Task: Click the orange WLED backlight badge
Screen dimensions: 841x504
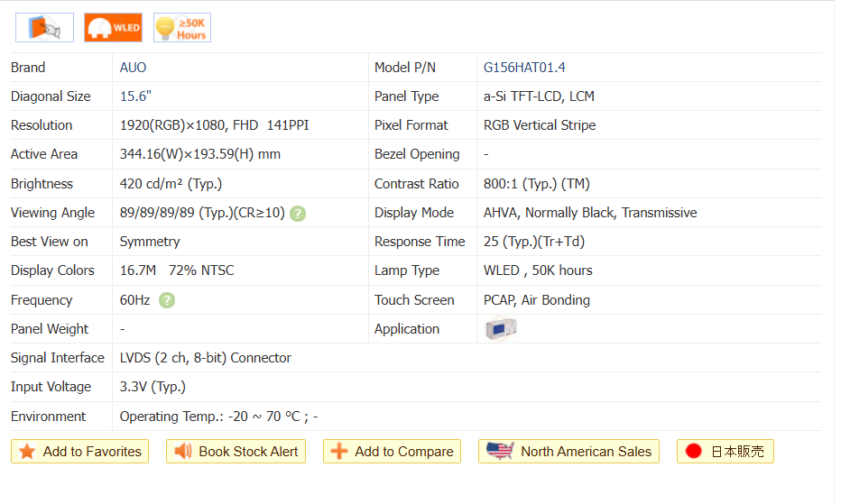Action: pyautogui.click(x=113, y=28)
